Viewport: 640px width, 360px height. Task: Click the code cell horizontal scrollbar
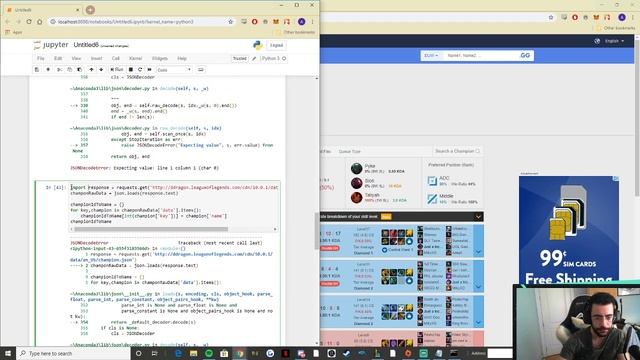coord(151,229)
